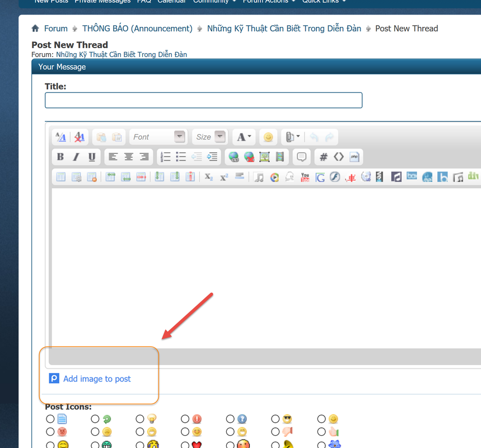Insert an unordered bullet list
Viewport: 481px width, 448px height.
coord(181,157)
